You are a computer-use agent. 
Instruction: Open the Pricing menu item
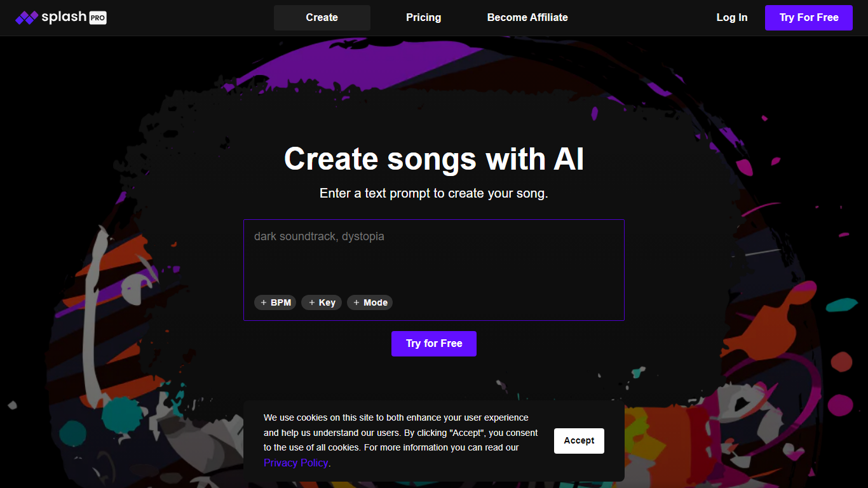click(423, 18)
